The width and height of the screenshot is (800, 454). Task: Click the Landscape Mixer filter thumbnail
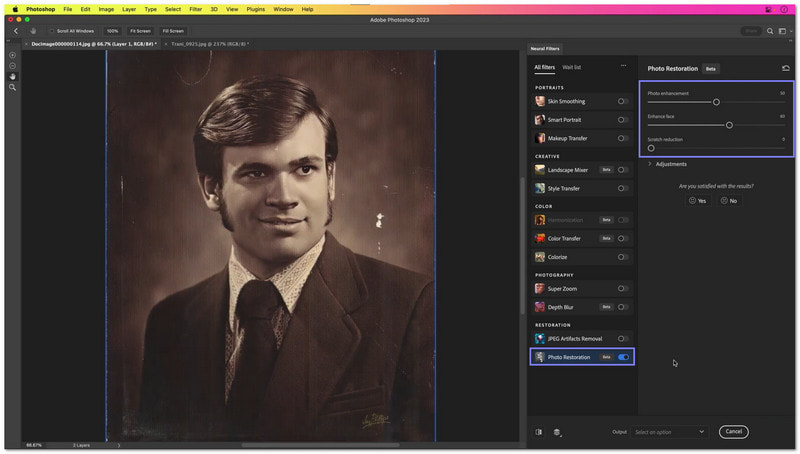(x=540, y=170)
